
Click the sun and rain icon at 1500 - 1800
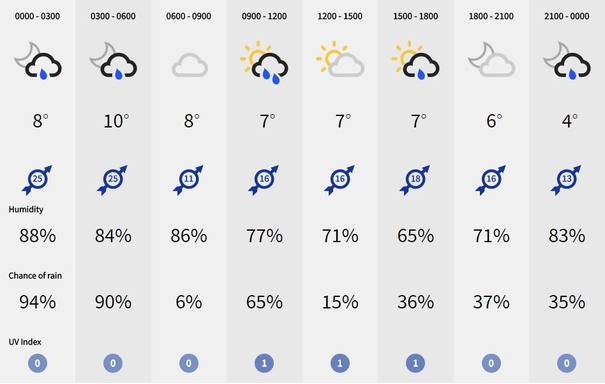[x=415, y=61]
